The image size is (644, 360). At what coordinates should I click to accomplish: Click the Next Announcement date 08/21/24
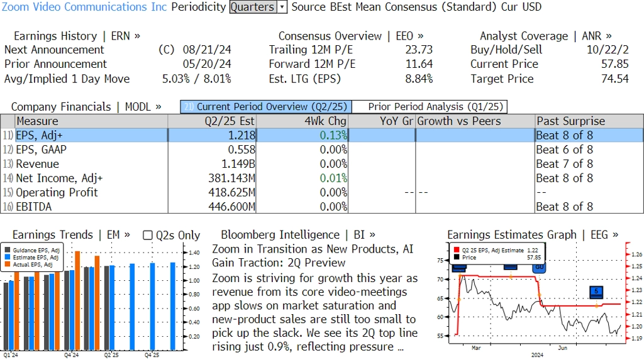tap(207, 50)
